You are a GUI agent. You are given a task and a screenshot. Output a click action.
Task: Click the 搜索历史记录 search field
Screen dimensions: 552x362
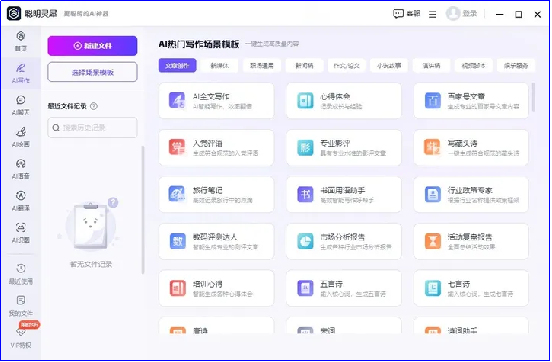tap(92, 127)
